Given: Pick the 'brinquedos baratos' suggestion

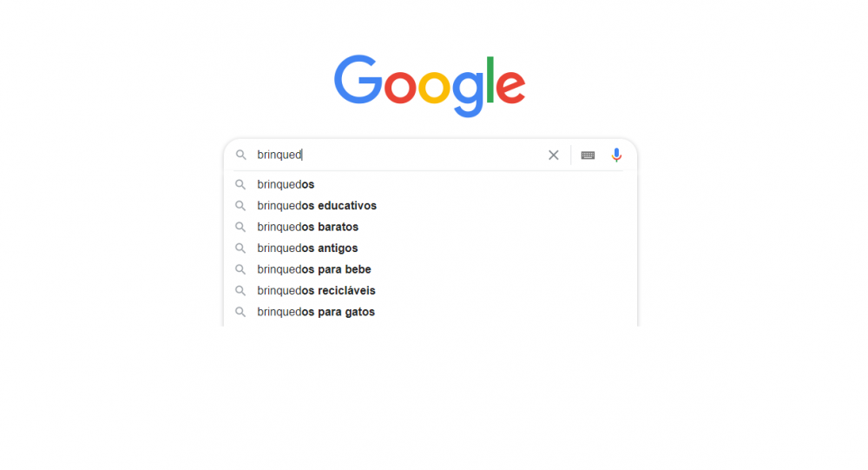Looking at the screenshot, I should coord(307,227).
